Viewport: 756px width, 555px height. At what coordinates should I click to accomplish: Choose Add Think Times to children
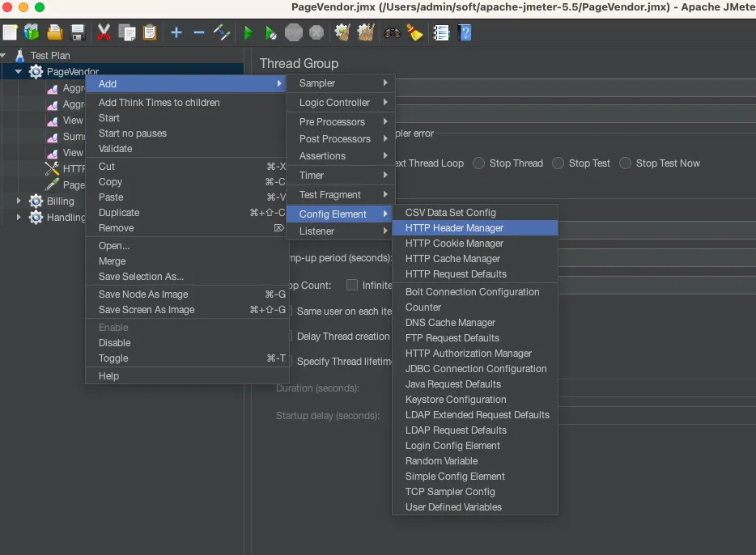pyautogui.click(x=187, y=103)
